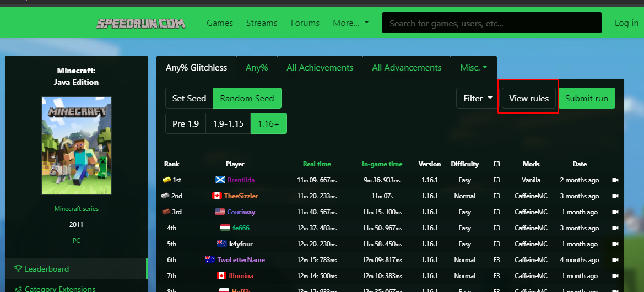Open Couriway's player profile
Screen dimensions: 644x292
(x=241, y=212)
